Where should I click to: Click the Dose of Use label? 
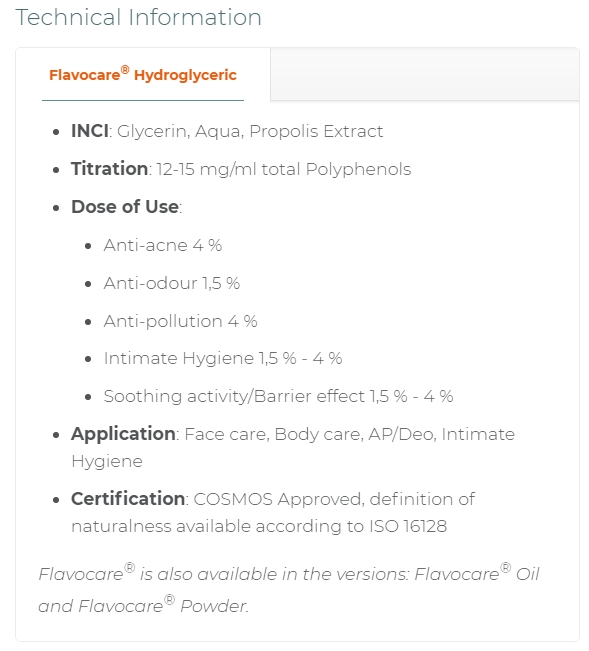click(125, 207)
